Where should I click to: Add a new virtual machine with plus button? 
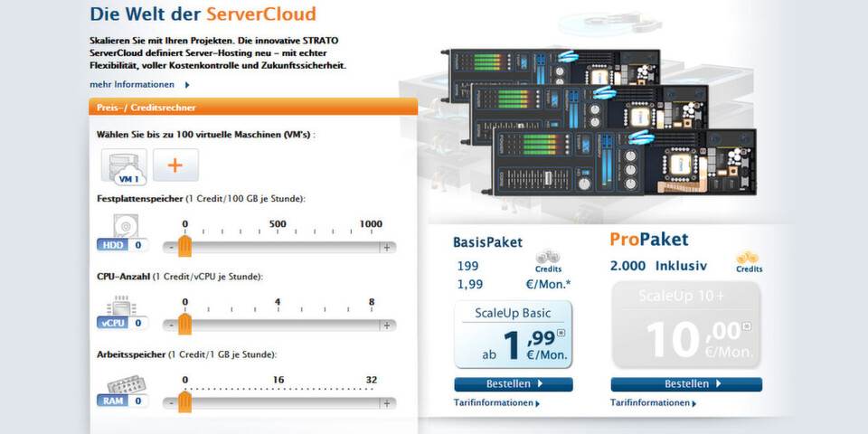pyautogui.click(x=175, y=165)
